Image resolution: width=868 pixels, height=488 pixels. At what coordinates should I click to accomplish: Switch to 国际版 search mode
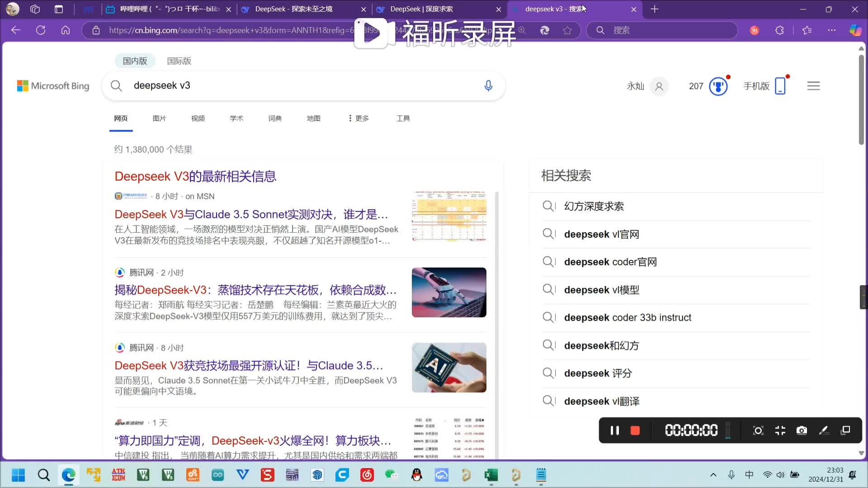[x=179, y=61]
